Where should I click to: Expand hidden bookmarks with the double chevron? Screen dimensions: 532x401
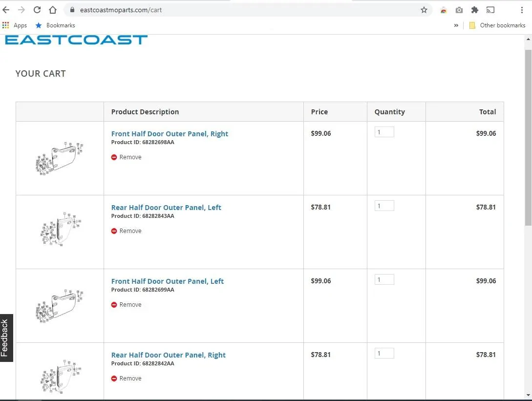coord(456,25)
